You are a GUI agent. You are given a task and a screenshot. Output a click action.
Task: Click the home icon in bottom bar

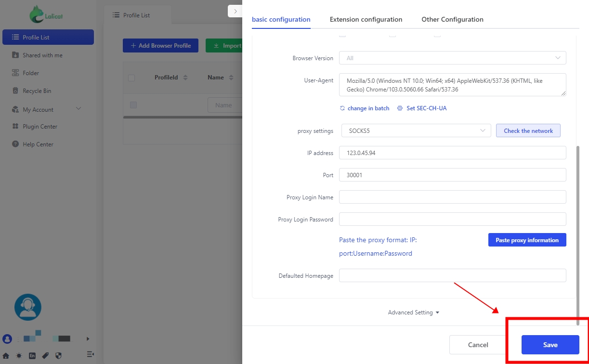click(x=6, y=356)
